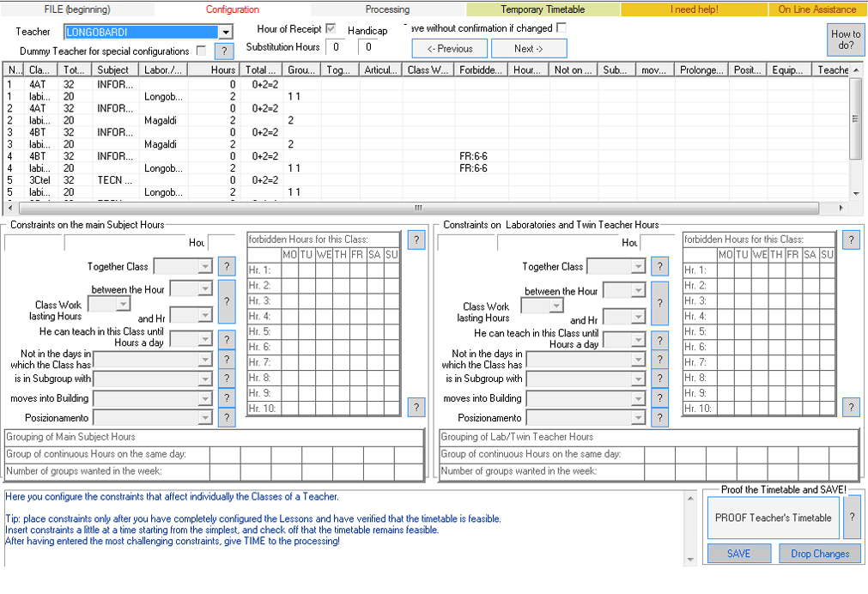Open help for Dummy Teacher special configurations
This screenshot has height=594, width=868.
point(223,51)
